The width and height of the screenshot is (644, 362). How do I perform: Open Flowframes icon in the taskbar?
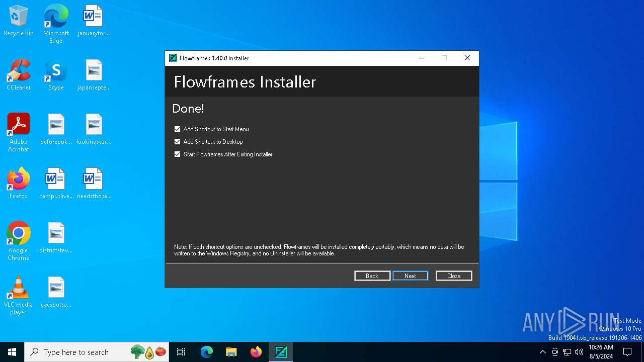[x=281, y=352]
